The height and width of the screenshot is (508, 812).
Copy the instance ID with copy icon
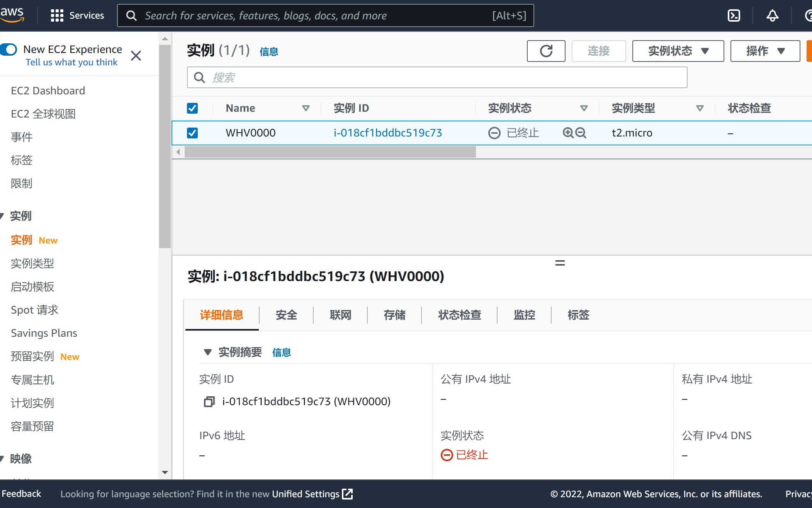coord(209,402)
